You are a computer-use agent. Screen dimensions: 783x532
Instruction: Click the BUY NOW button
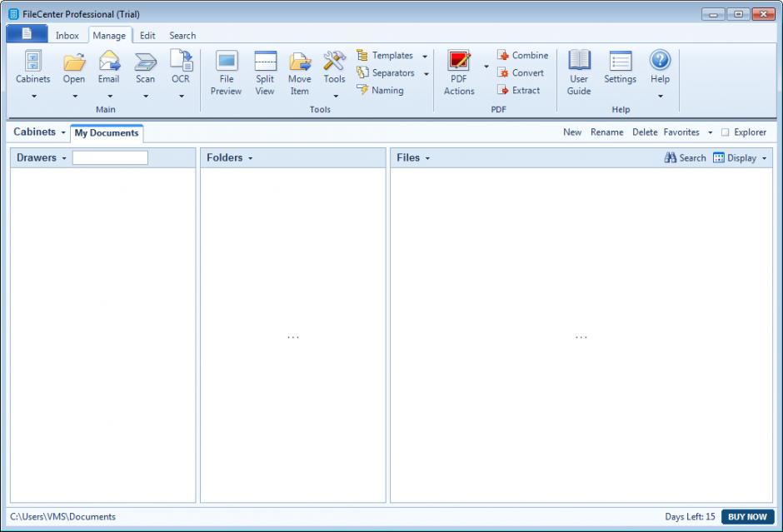tap(747, 517)
